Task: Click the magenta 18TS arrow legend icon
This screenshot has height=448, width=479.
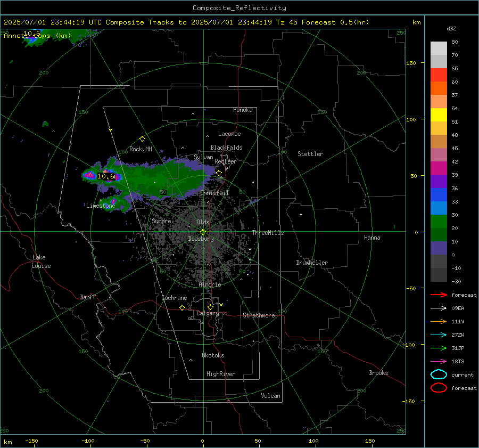Action: pos(439,362)
